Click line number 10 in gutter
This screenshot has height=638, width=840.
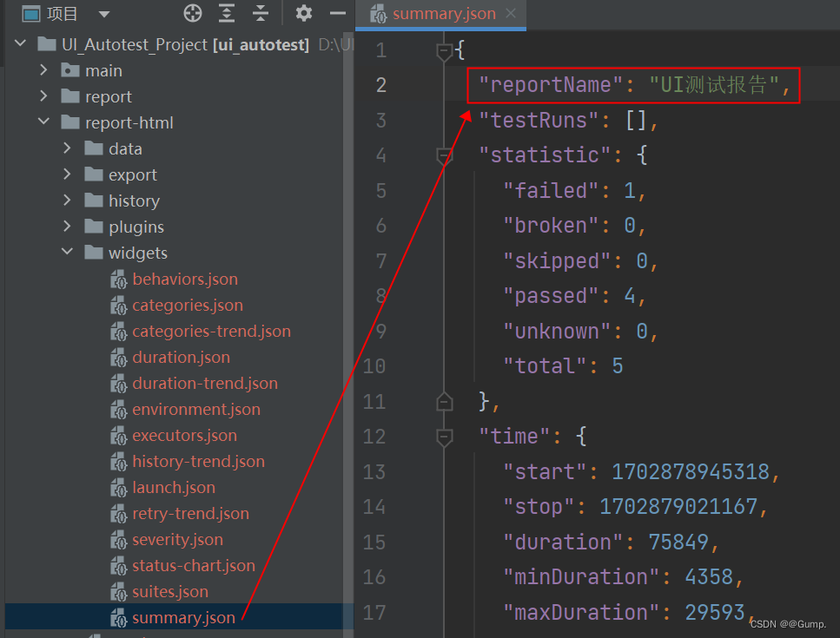(x=374, y=366)
